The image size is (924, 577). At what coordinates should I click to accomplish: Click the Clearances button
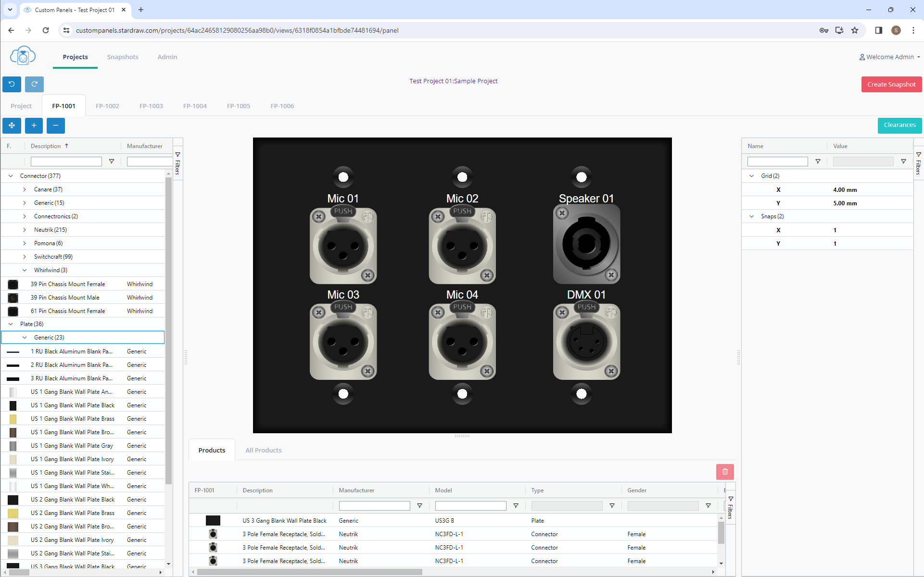click(x=899, y=125)
